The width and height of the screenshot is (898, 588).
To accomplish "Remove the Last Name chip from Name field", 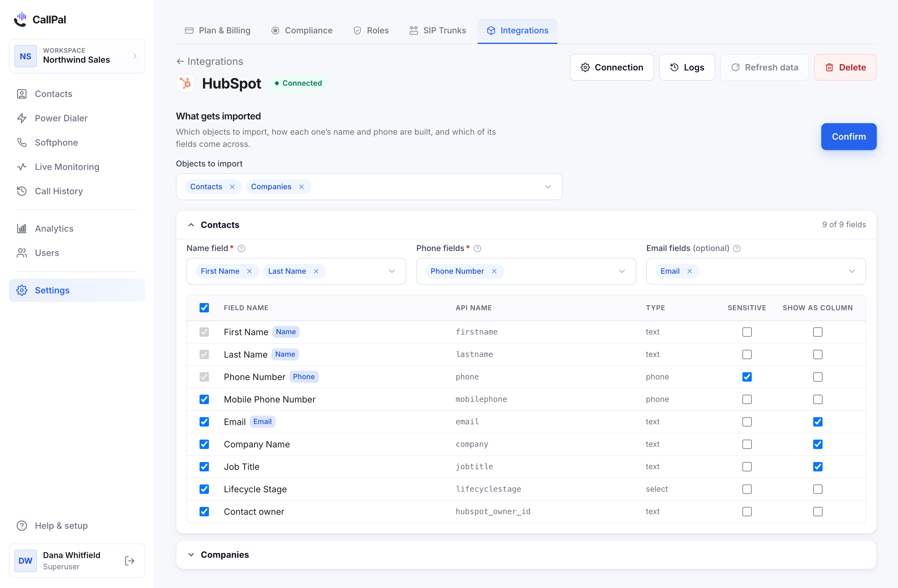I will click(x=316, y=271).
